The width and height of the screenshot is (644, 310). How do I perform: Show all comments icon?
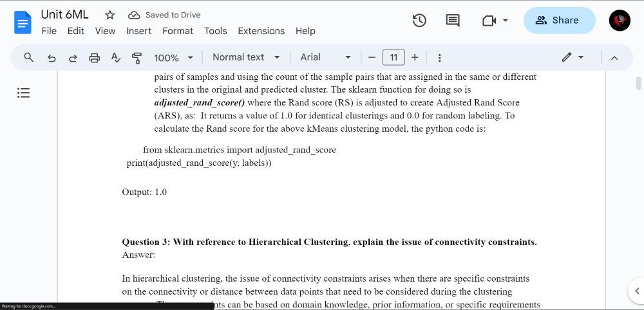pyautogui.click(x=453, y=21)
